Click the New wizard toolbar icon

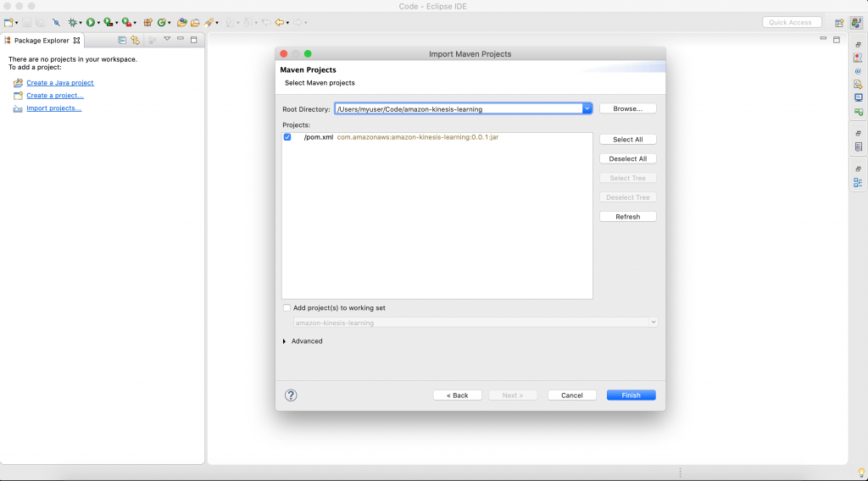coord(8,23)
